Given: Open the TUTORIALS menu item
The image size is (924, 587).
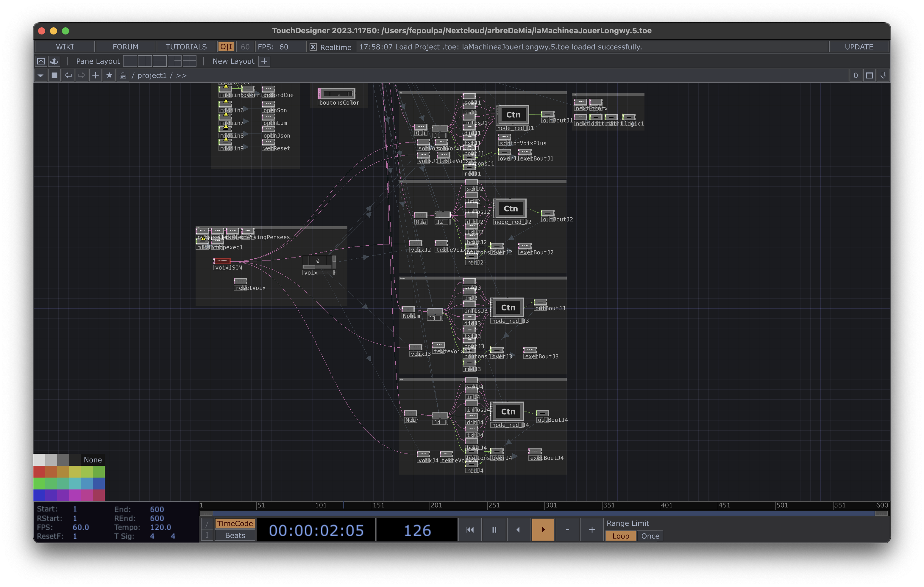Looking at the screenshot, I should pos(186,47).
